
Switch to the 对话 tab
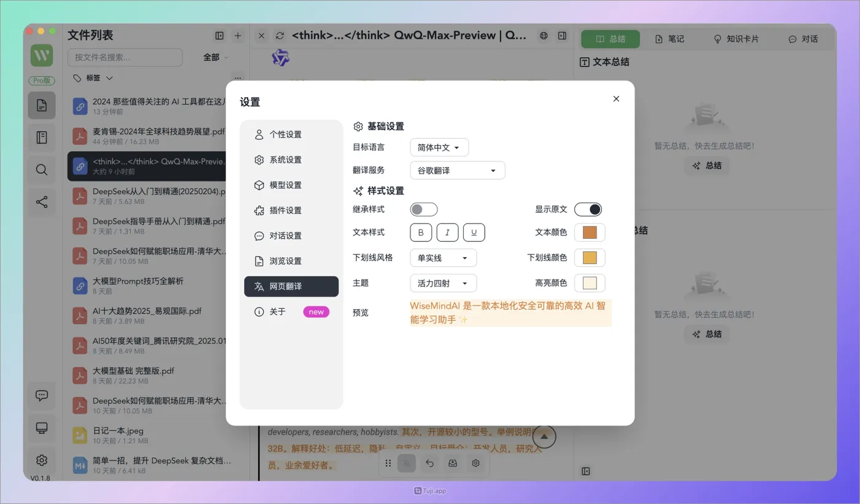(803, 39)
